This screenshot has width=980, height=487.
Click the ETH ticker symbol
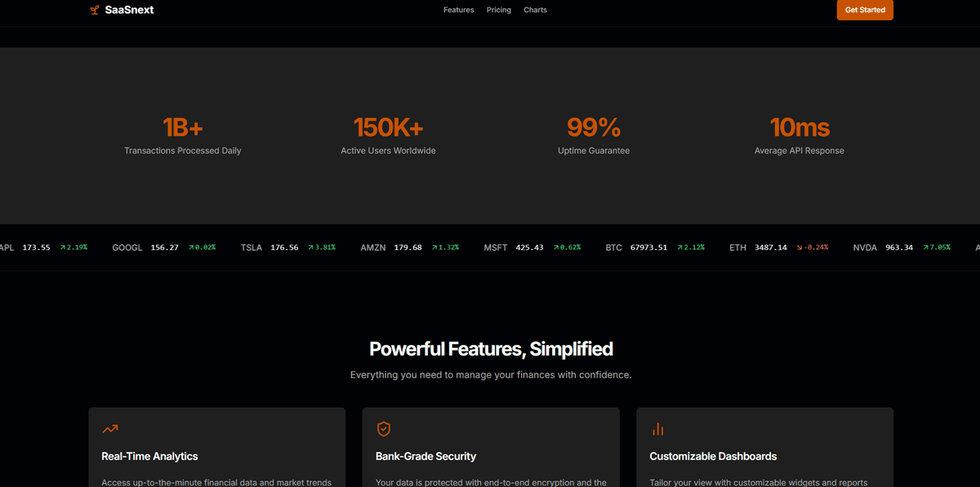738,248
